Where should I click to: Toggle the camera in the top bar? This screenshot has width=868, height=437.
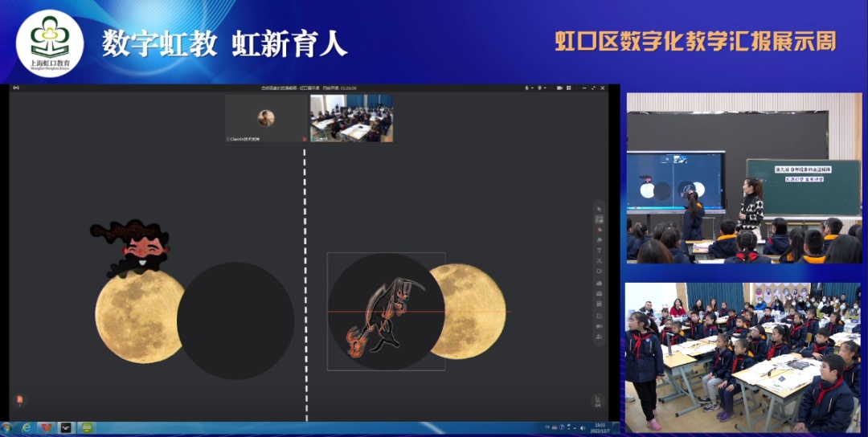[x=559, y=88]
